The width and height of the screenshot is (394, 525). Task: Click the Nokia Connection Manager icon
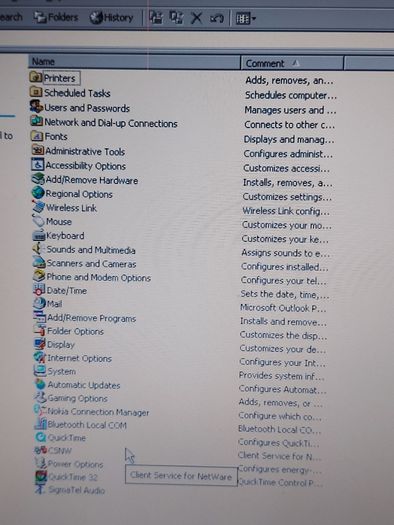point(41,411)
